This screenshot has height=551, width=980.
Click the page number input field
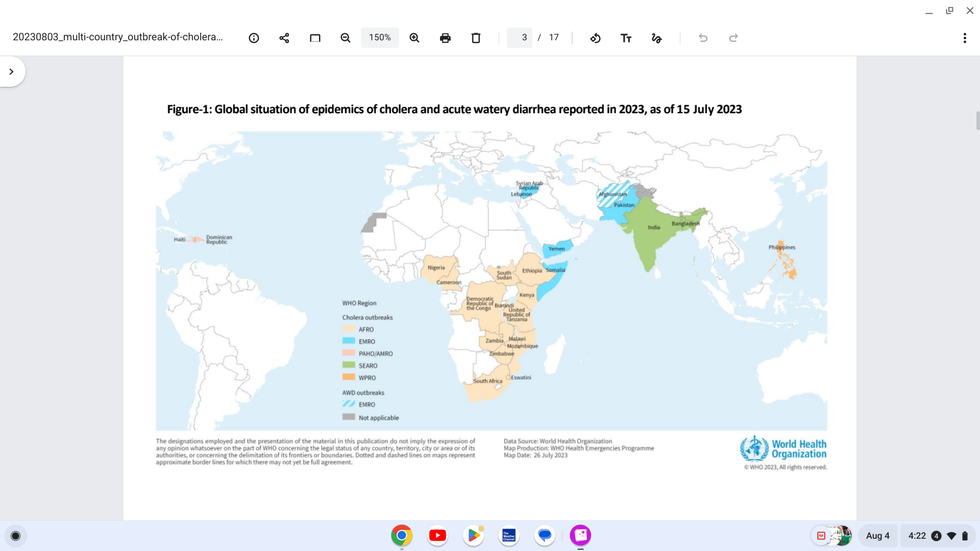[520, 38]
